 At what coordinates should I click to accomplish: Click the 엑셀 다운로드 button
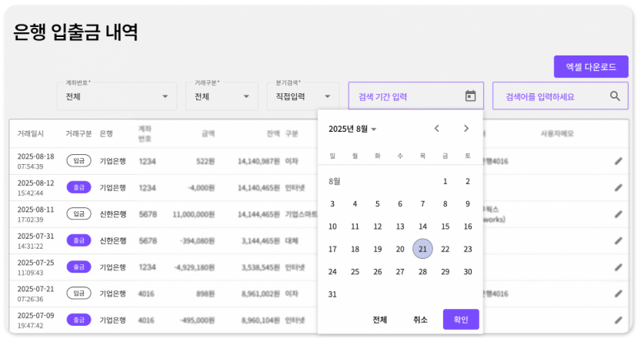click(x=591, y=67)
